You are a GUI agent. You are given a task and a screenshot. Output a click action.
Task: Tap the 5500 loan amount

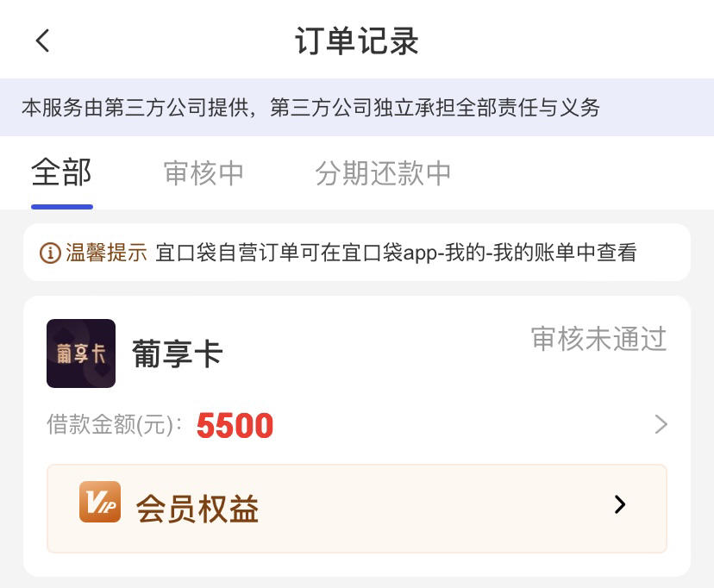pos(235,426)
